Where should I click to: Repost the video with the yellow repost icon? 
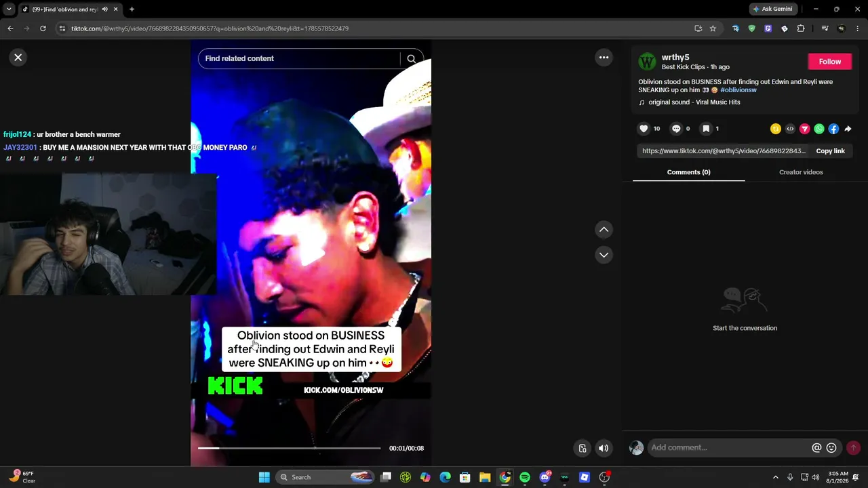point(776,129)
